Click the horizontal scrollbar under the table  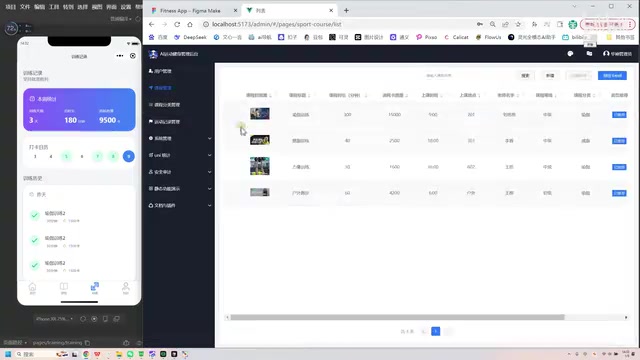[397, 317]
